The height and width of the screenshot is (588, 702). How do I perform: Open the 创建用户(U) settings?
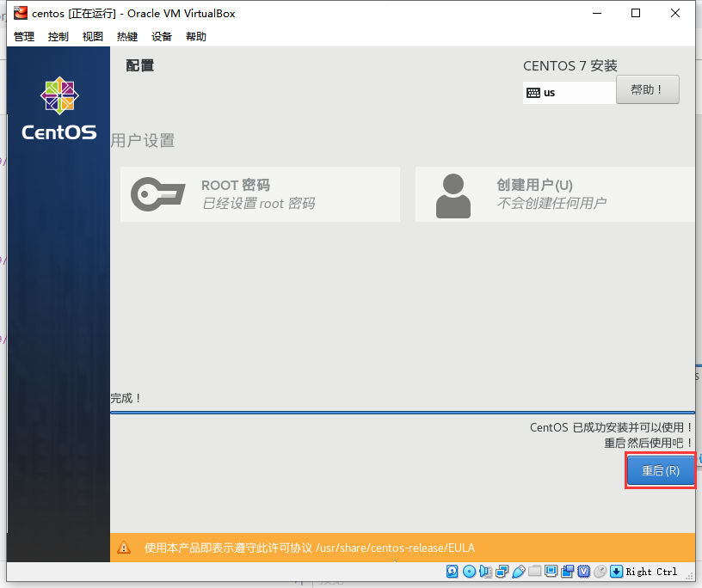[x=555, y=194]
